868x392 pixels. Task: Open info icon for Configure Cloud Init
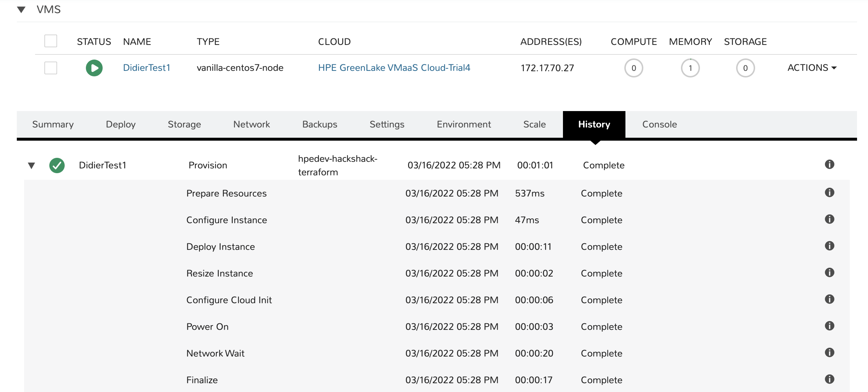tap(829, 299)
